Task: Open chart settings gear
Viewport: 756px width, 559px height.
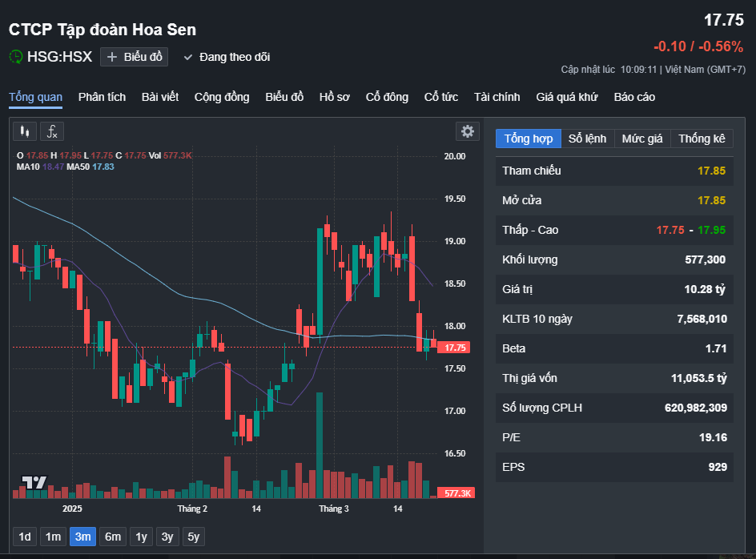Action: coord(467,131)
